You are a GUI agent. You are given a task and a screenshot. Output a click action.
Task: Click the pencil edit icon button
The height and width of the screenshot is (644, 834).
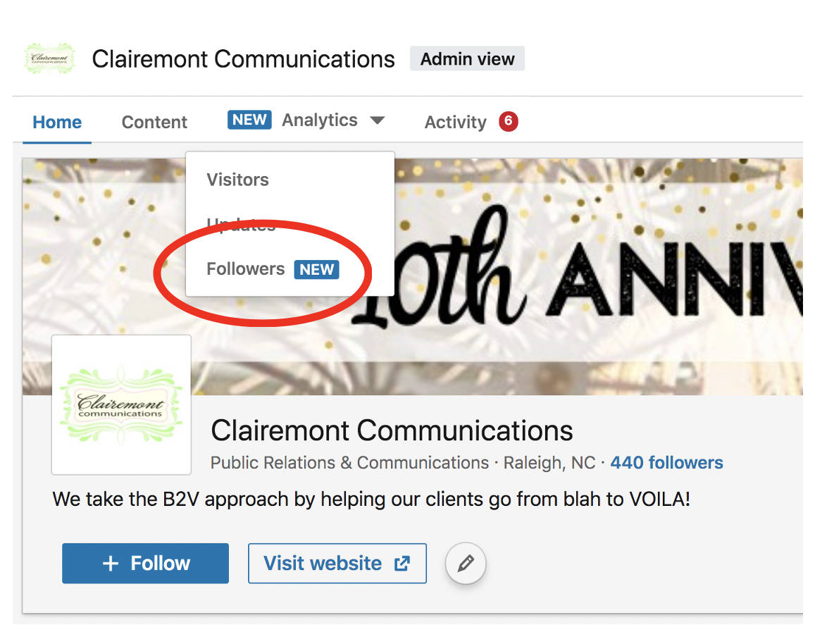(x=466, y=563)
